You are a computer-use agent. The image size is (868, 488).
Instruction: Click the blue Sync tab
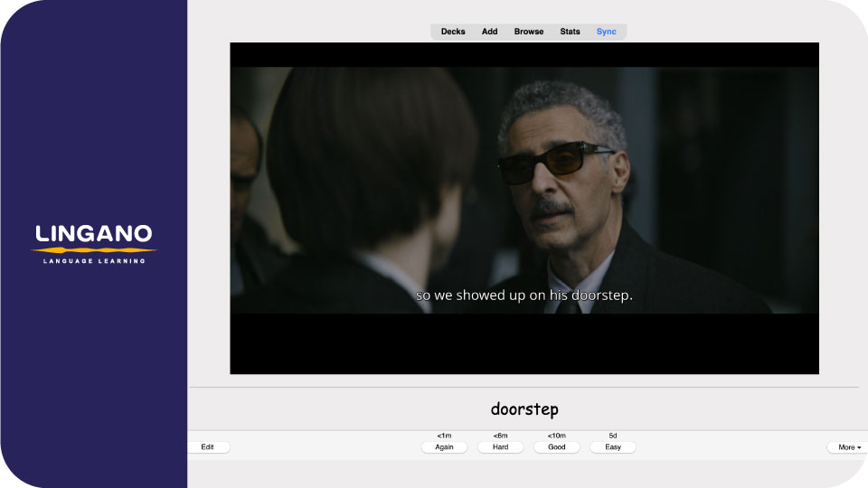pyautogui.click(x=606, y=32)
